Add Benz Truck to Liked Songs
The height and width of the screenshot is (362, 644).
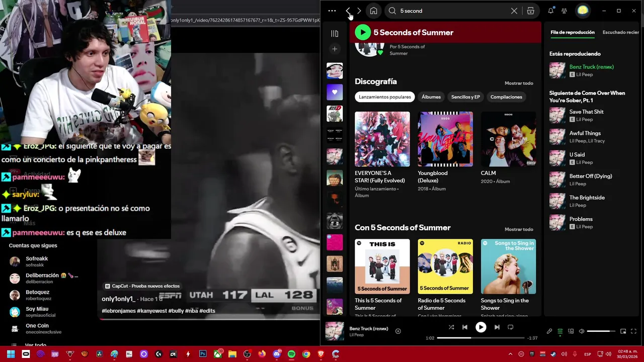pos(398,331)
